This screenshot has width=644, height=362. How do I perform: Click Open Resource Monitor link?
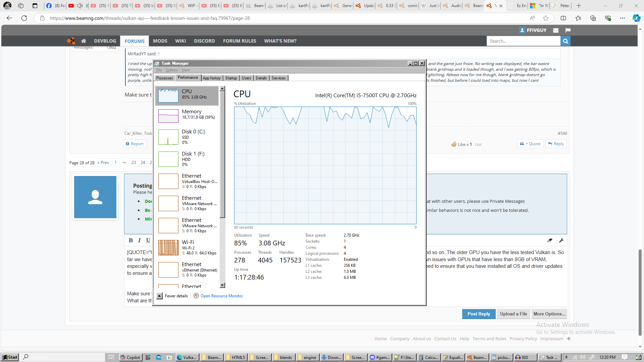coord(221,296)
